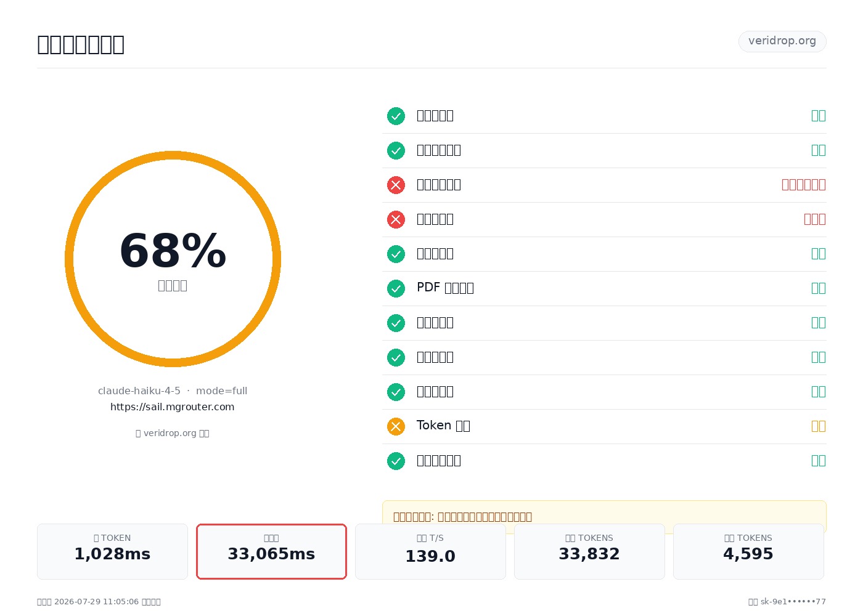Click the claude-haiku-4-5 mode=full label
This screenshot has height=616, width=863.
click(x=173, y=391)
